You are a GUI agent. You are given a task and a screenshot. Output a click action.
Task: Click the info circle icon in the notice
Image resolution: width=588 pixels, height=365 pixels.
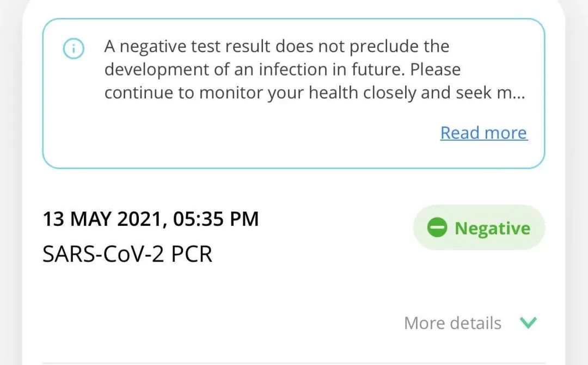(73, 50)
